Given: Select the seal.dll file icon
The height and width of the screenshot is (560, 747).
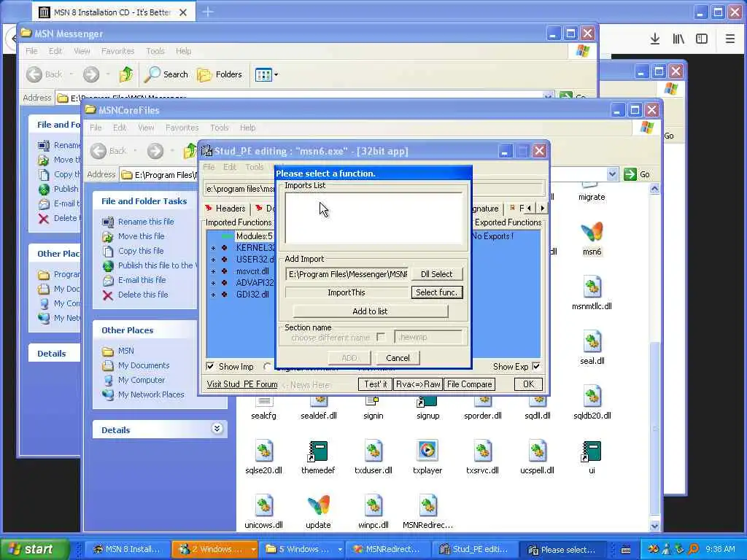Looking at the screenshot, I should [x=592, y=341].
